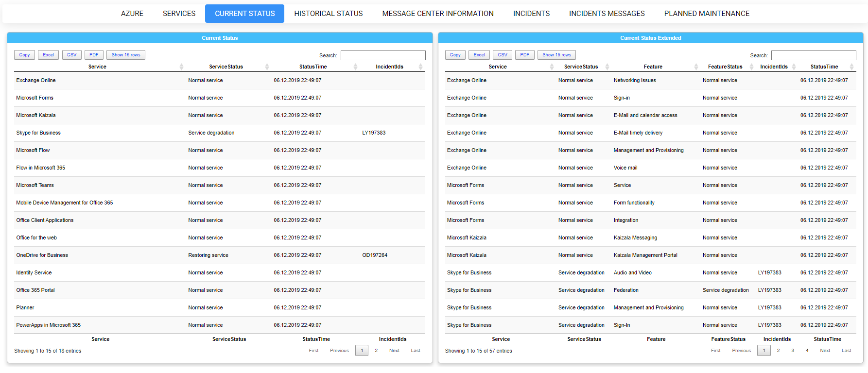Sort Extended table by FeatureStatus column
The image size is (868, 373).
(x=725, y=67)
